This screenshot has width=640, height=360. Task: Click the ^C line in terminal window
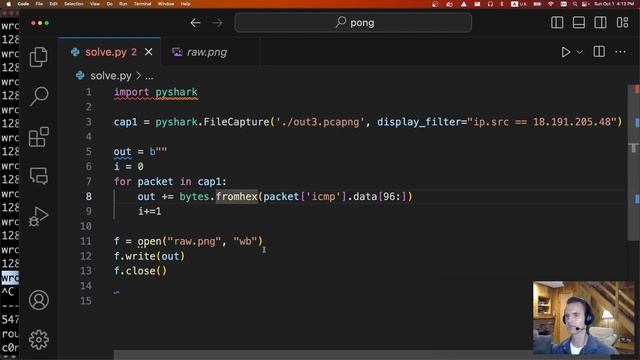8,291
